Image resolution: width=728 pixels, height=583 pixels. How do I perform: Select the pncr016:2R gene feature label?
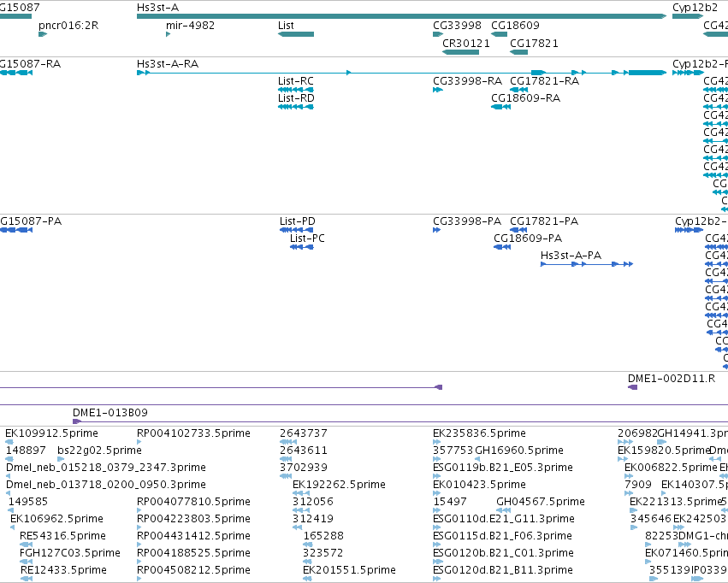68,25
